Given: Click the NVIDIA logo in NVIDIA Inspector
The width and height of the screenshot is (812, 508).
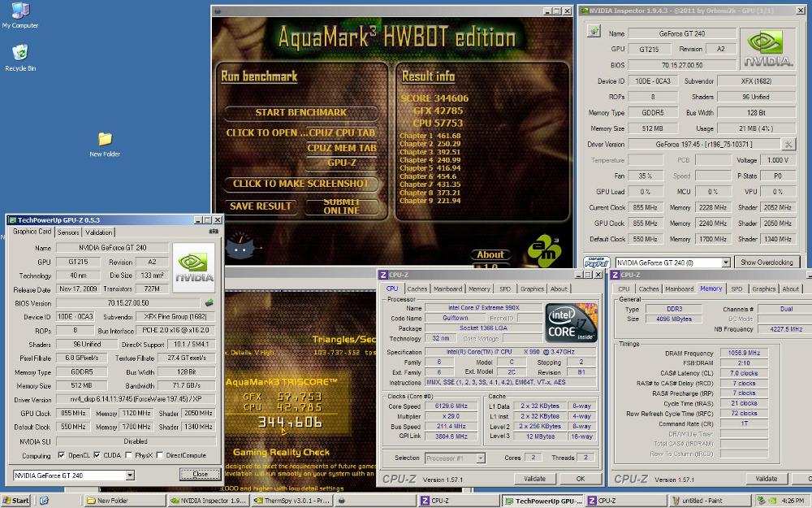Looking at the screenshot, I should coord(768,50).
